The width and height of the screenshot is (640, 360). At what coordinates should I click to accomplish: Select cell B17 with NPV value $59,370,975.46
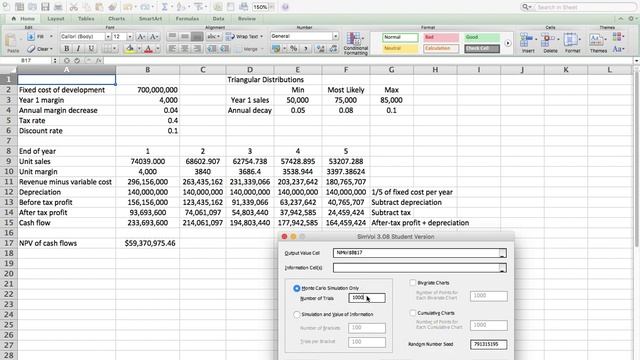tap(147, 243)
